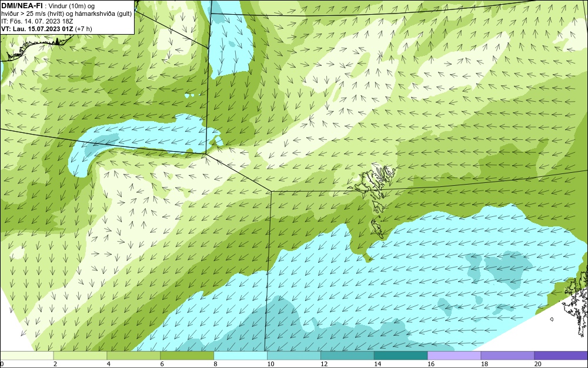The image size is (588, 368).
Task: Click the scale label '14'
Action: click(x=377, y=364)
